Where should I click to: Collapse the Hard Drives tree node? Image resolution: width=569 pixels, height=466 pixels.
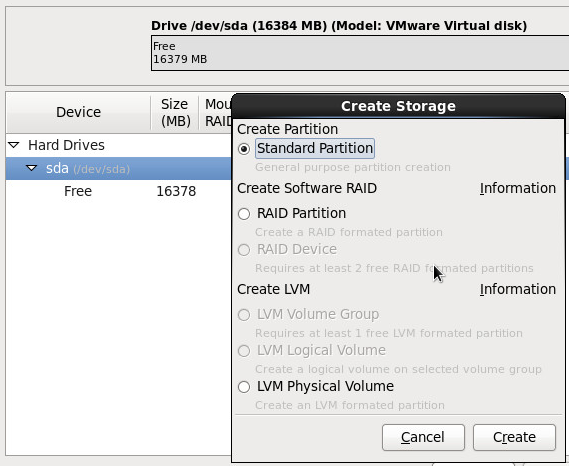(x=14, y=145)
